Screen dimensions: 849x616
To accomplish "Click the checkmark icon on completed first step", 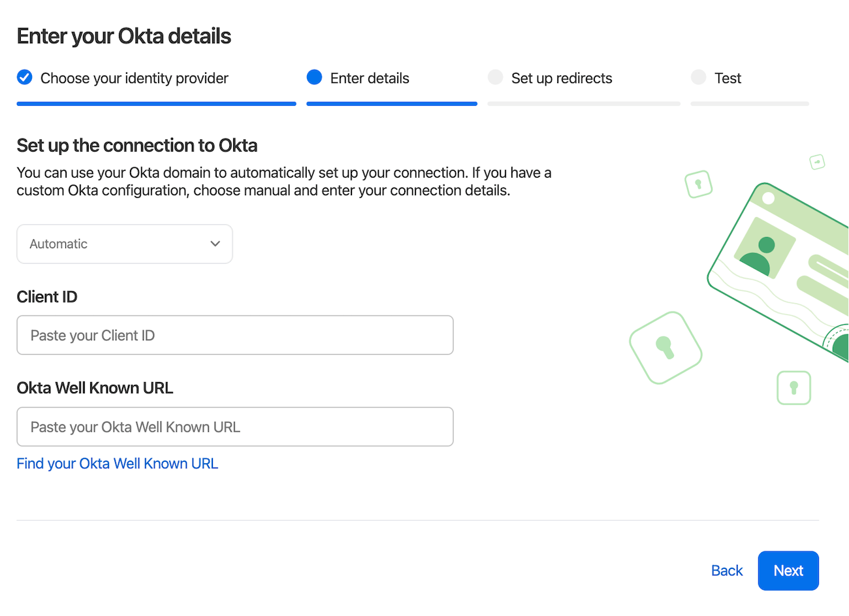I will 24,78.
